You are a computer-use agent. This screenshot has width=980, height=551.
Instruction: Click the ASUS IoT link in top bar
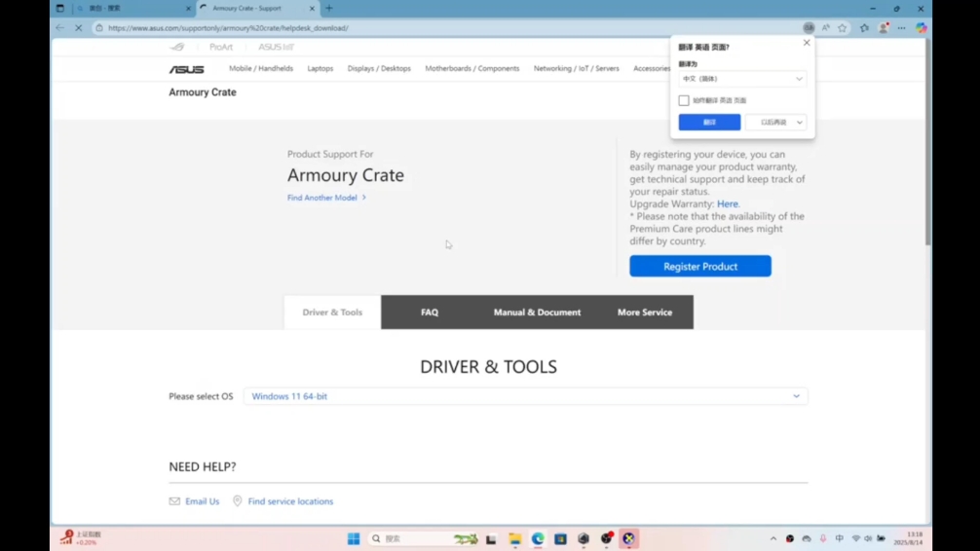pos(276,47)
